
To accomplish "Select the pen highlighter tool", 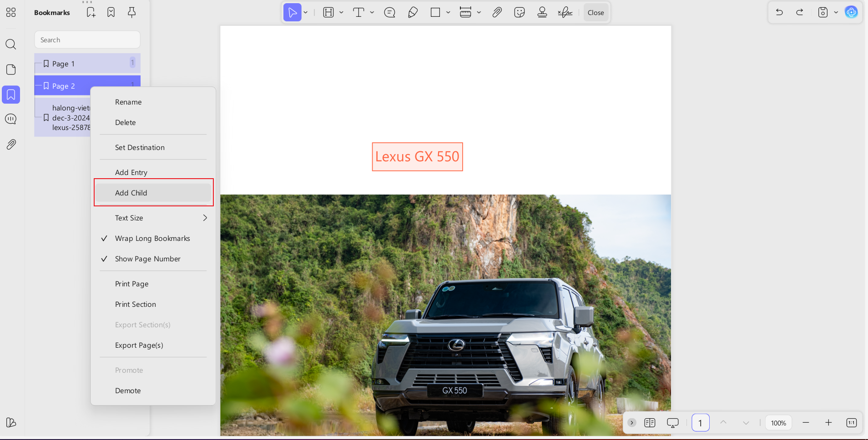I will click(x=412, y=12).
